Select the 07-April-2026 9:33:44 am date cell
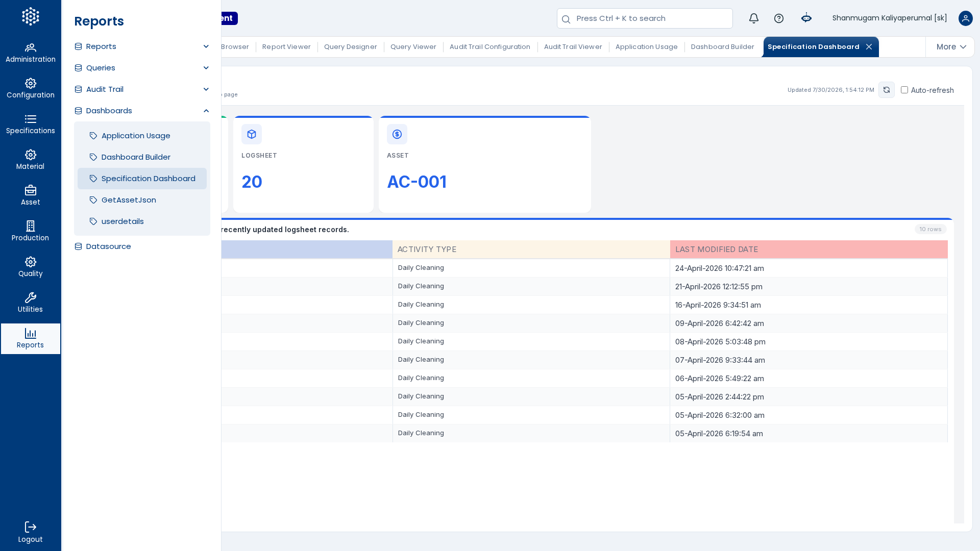Viewport: 980px width, 551px height. [x=809, y=360]
